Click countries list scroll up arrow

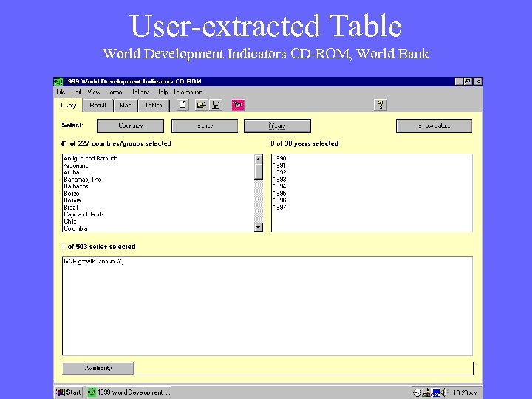click(x=259, y=159)
